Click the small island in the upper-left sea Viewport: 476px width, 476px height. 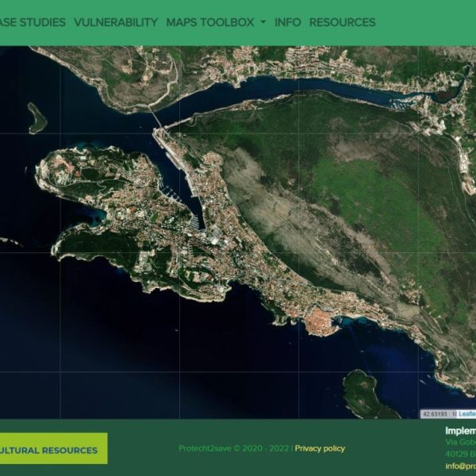tap(36, 118)
